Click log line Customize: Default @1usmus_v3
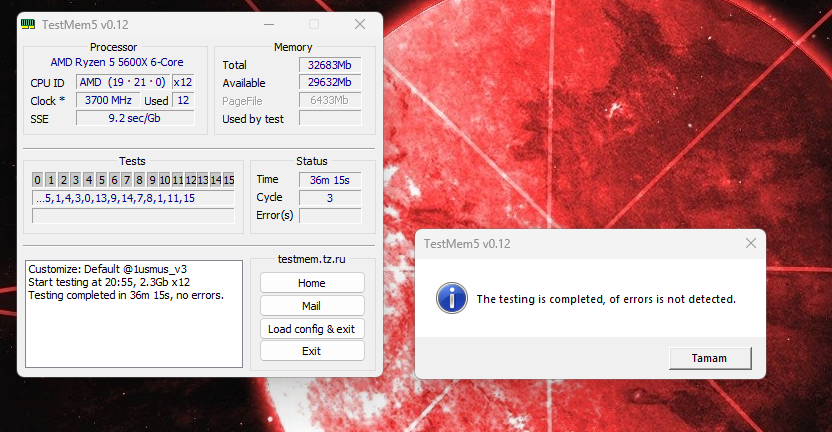 pyautogui.click(x=108, y=269)
